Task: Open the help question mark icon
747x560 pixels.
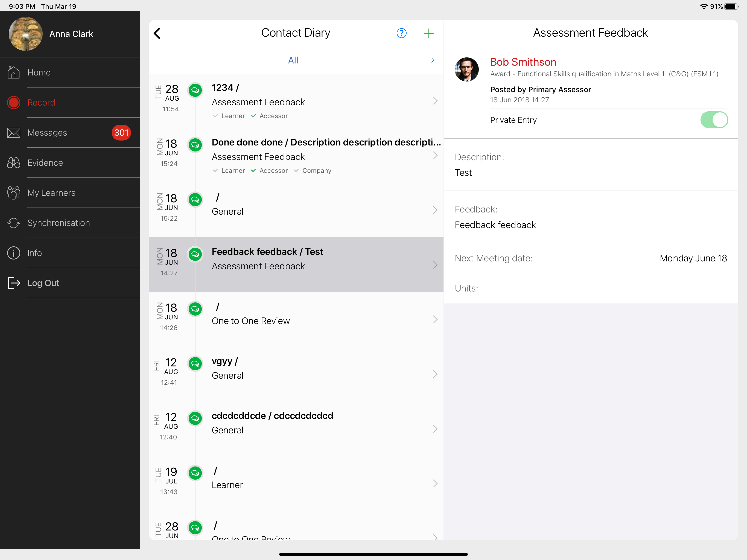Action: (401, 33)
